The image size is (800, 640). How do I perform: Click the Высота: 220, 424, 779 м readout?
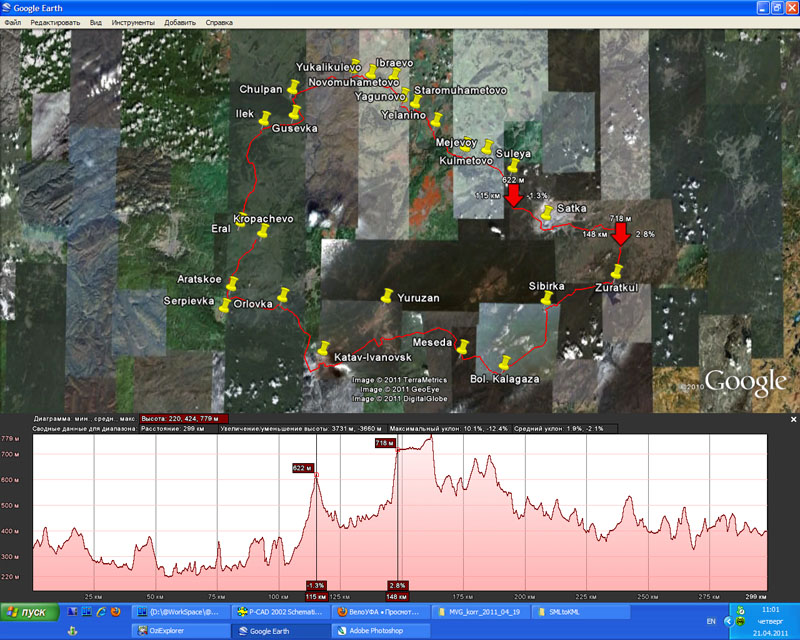tap(183, 419)
